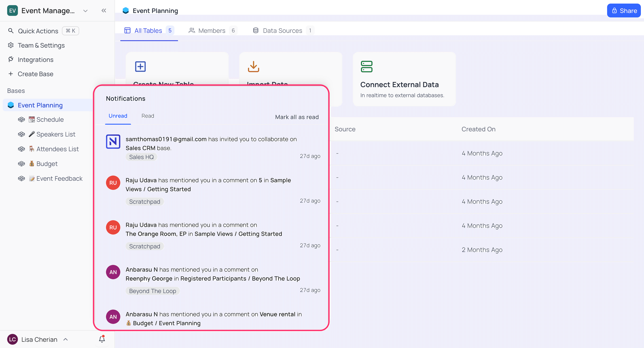
Task: Click the Connect External Data database icon
Action: point(366,66)
